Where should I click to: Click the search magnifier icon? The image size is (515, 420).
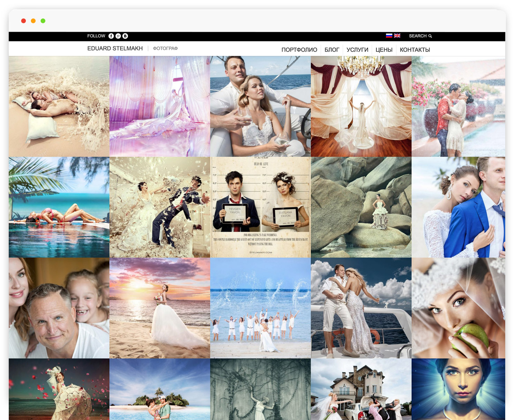coord(430,36)
